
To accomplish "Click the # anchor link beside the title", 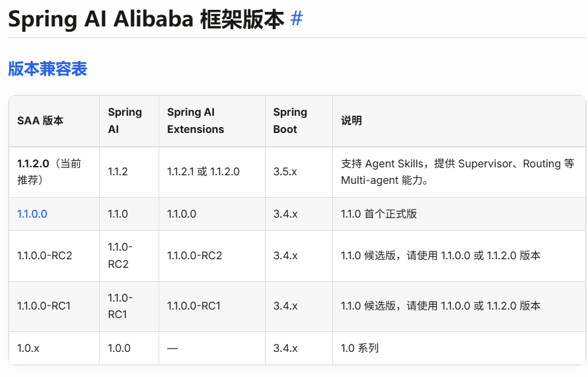I will click(296, 19).
